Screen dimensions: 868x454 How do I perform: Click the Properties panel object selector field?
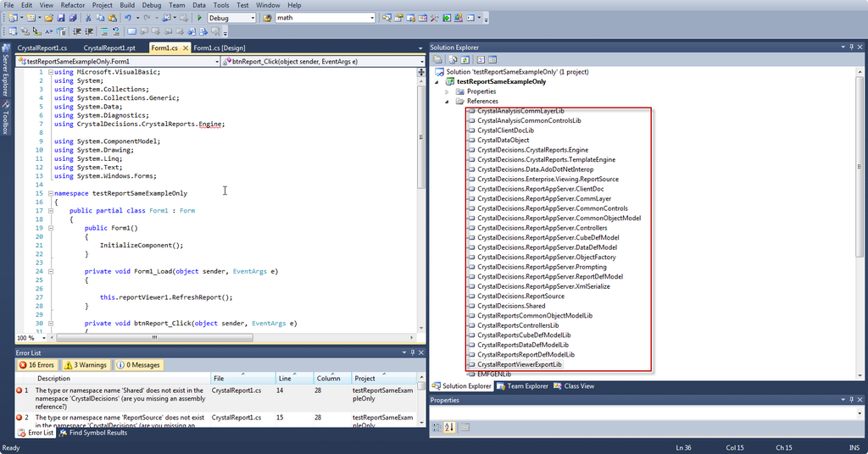pyautogui.click(x=647, y=412)
